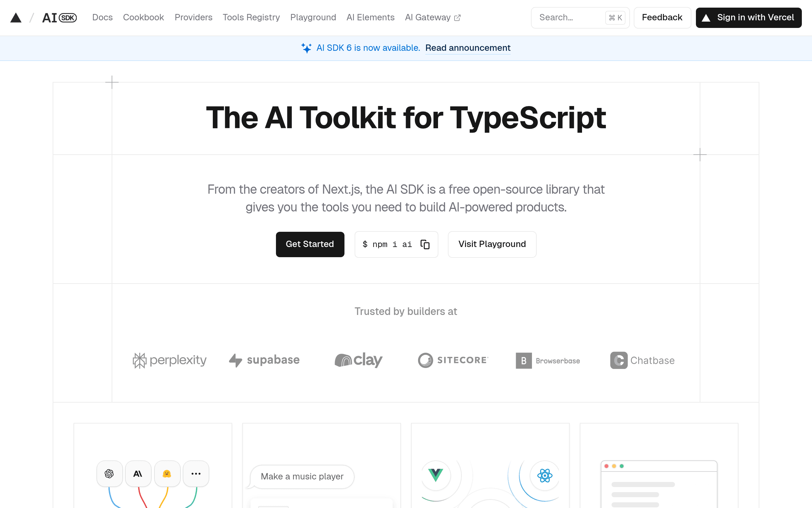812x508 pixels.
Task: Click AI SDK 6 is now available text
Action: pos(368,48)
